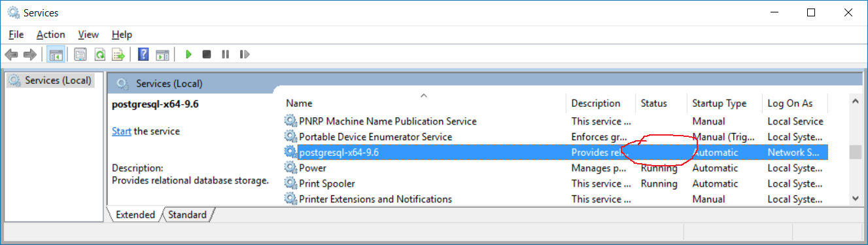Viewport: 868px width, 245px height.
Task: Click the Back arrow in the toolbar
Action: (11, 54)
